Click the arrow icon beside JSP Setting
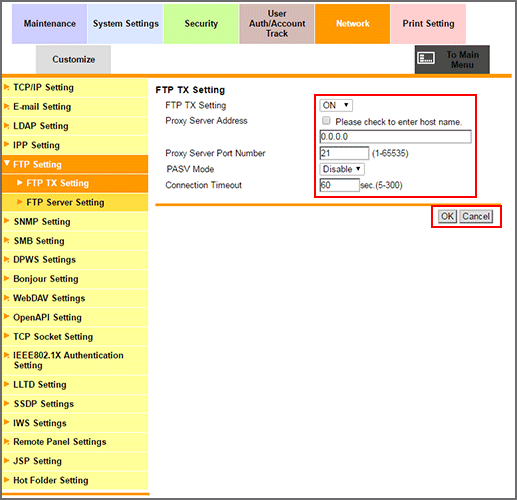Image resolution: width=517 pixels, height=500 pixels. point(6,461)
